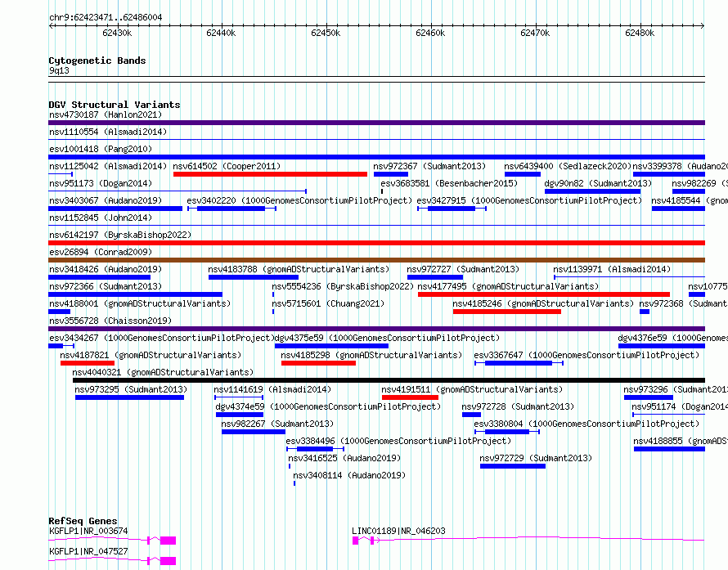Click the esv3384496 1000Genomes variant label

click(398, 441)
